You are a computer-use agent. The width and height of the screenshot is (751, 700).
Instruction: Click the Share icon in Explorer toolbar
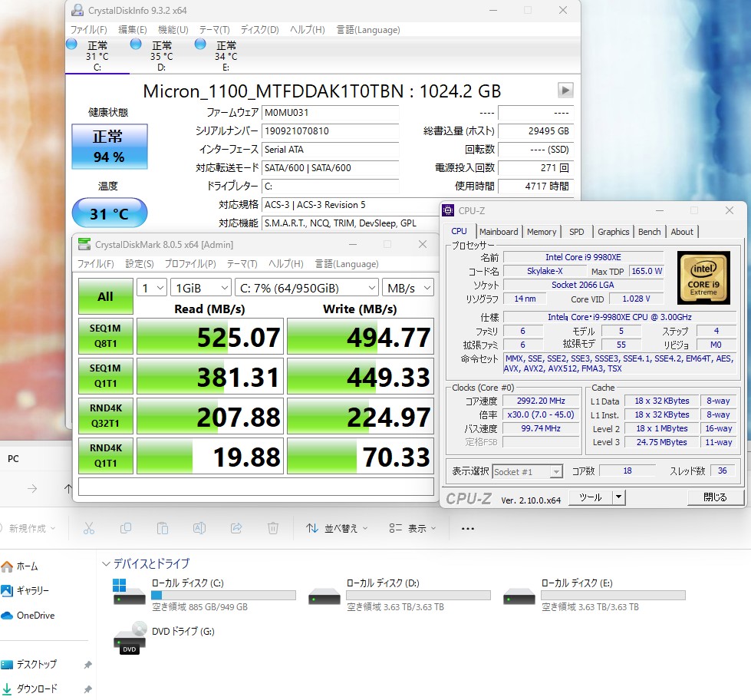click(236, 528)
